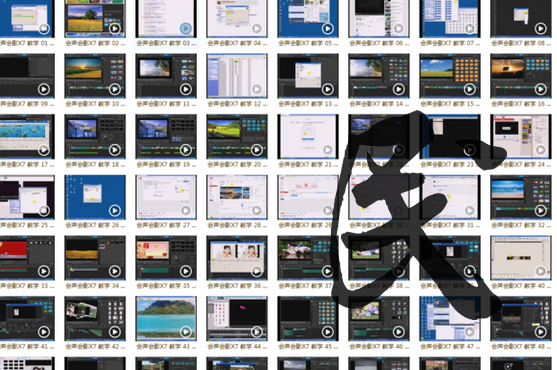557x370 pixels.
Task: Open thumbnail of 会声会影X7 教学 28
Action: coord(237,197)
